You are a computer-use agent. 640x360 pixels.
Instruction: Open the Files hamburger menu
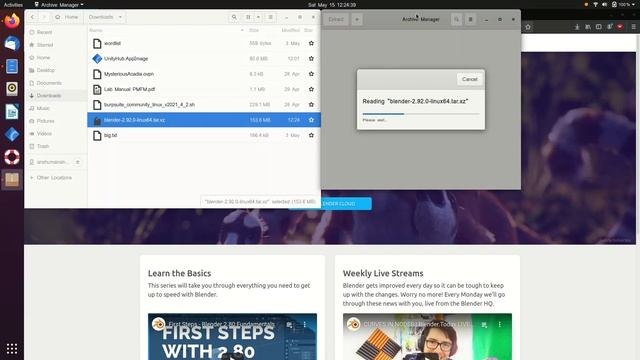point(270,17)
